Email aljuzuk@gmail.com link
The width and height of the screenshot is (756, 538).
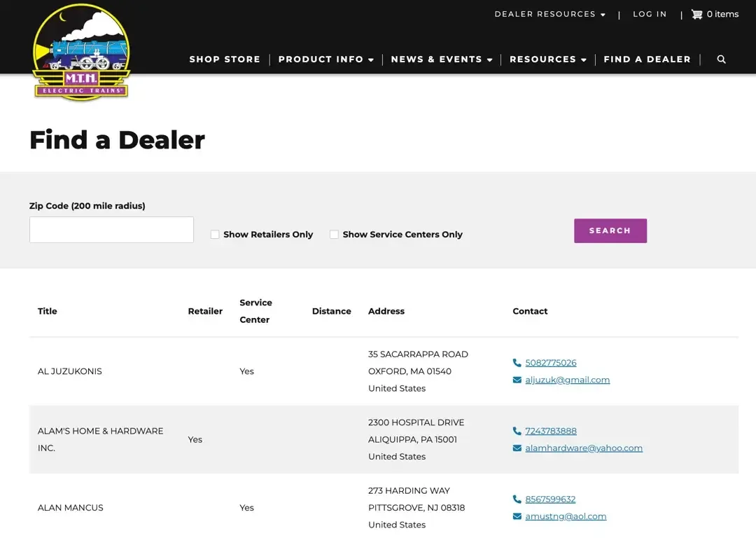click(568, 380)
